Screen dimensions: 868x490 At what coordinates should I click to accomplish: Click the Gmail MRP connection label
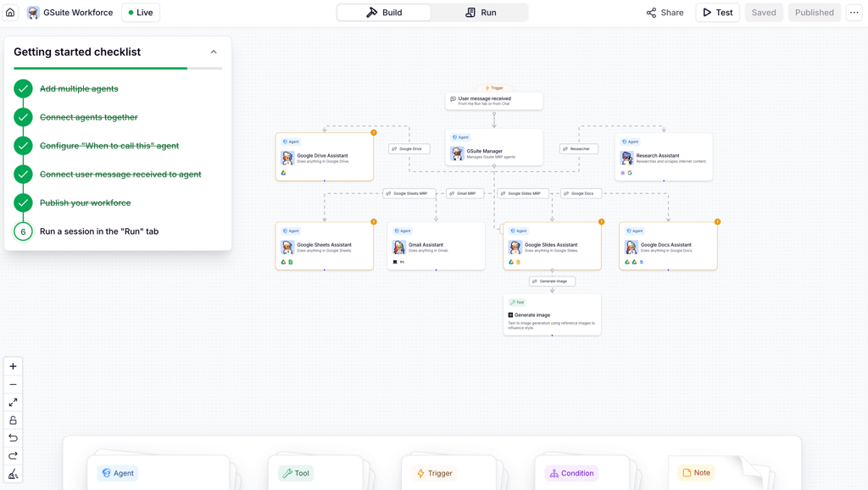[x=465, y=193]
